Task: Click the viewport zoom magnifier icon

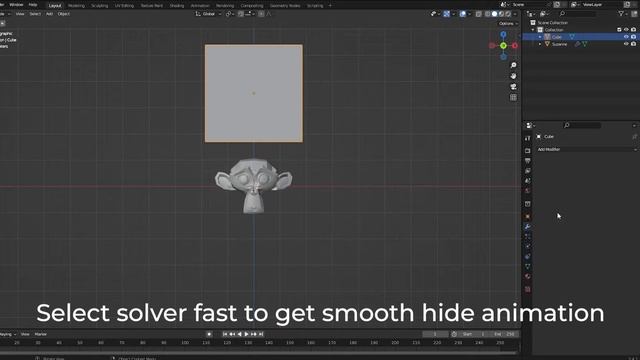Action: click(513, 65)
